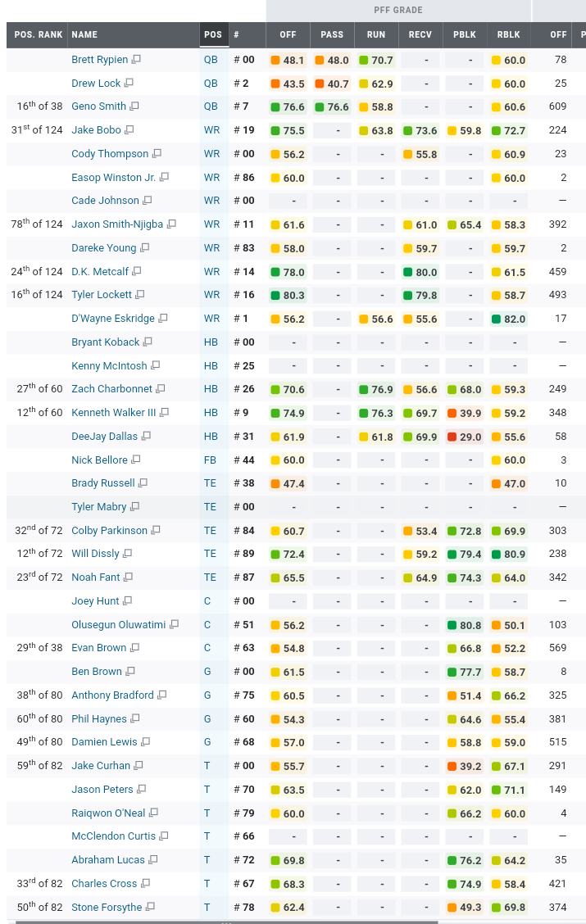586x924 pixels.
Task: Open external link icon beside Geno Smith
Action: (x=134, y=106)
